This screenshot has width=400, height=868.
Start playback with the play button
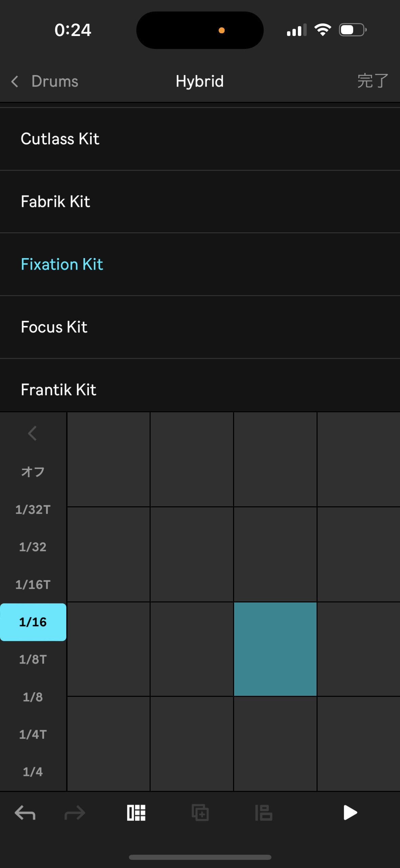[350, 813]
